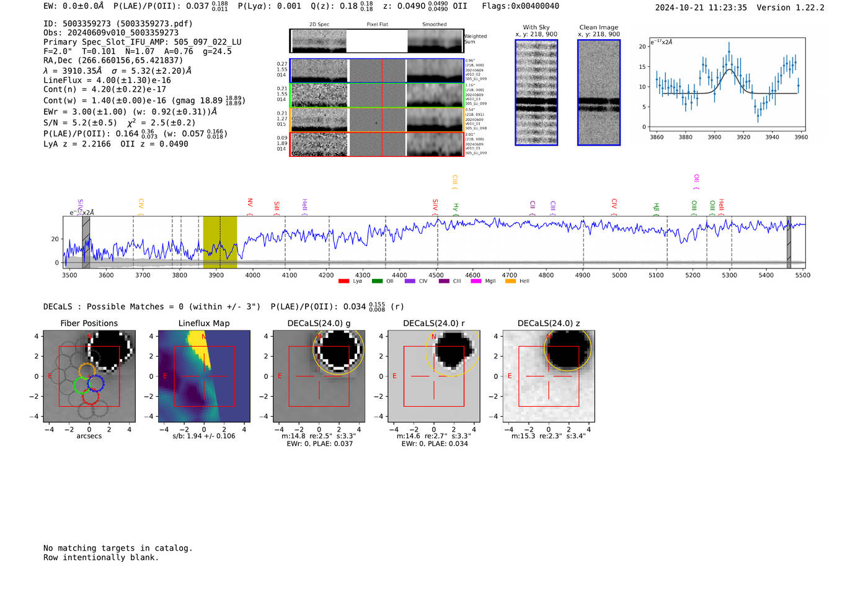Click the yellow highlighted region near 3900 Å

click(220, 242)
